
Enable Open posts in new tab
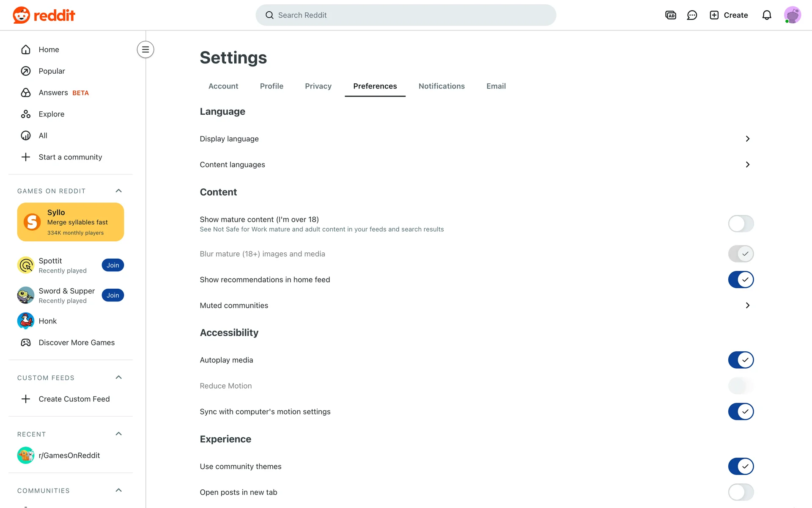[741, 492]
